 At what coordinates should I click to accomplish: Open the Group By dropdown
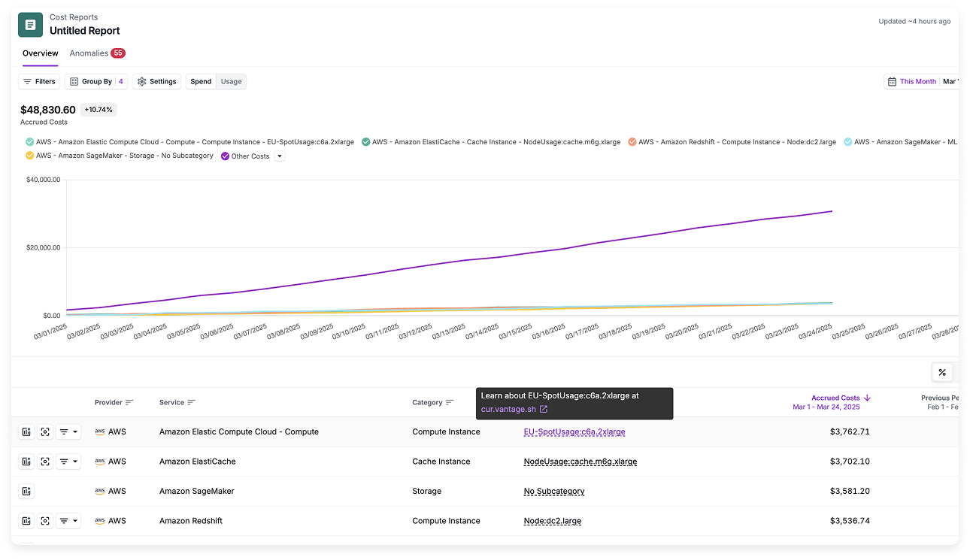point(96,81)
